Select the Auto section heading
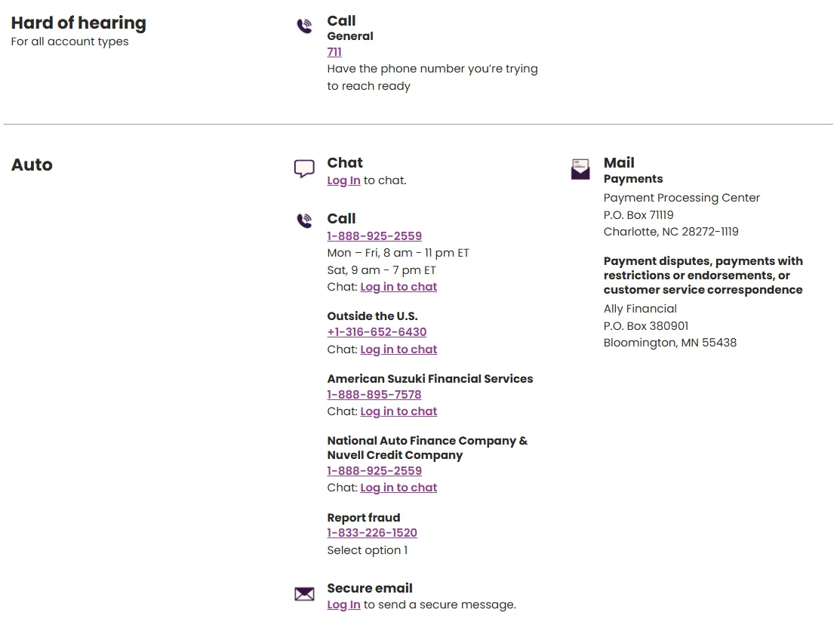 pyautogui.click(x=32, y=165)
